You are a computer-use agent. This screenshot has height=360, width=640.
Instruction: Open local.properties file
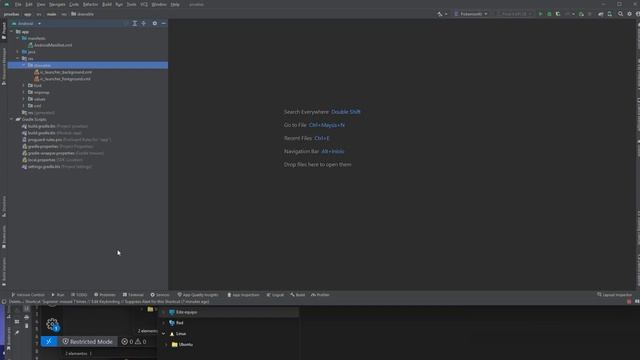[x=52, y=160]
